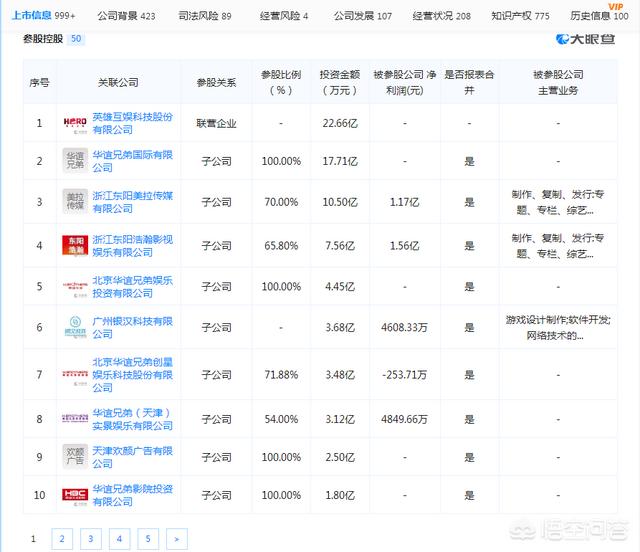Open 华谊兄弟（天津）实景娱乐有限公司 link
Screen dimensions: 640x552
[x=133, y=419]
